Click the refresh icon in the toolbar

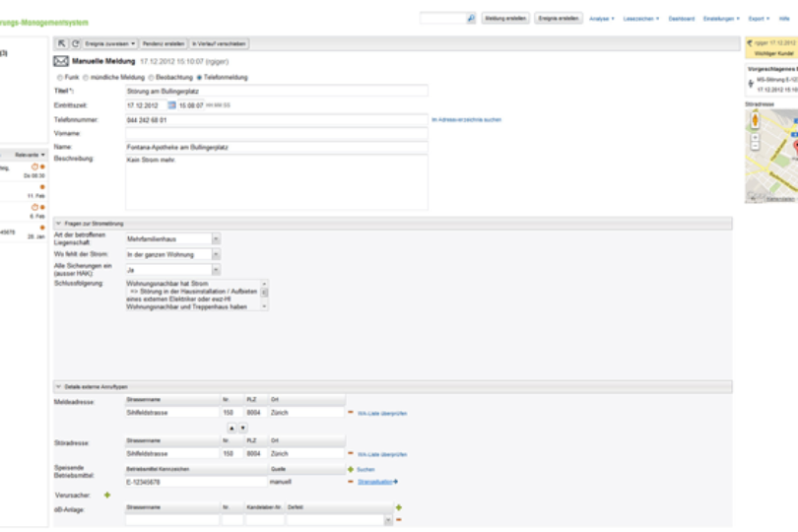point(75,43)
